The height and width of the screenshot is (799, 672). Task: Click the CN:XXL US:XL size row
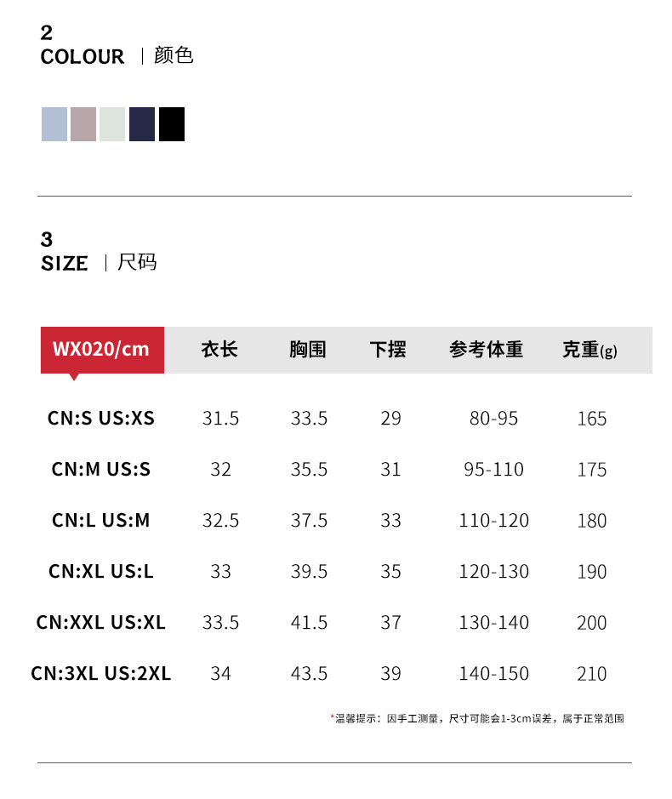pyautogui.click(x=101, y=622)
